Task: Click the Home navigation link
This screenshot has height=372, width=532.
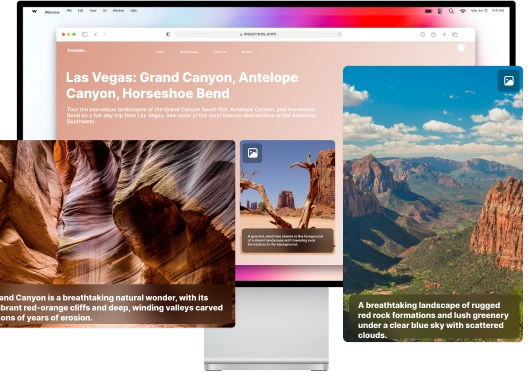Action: 160,52
